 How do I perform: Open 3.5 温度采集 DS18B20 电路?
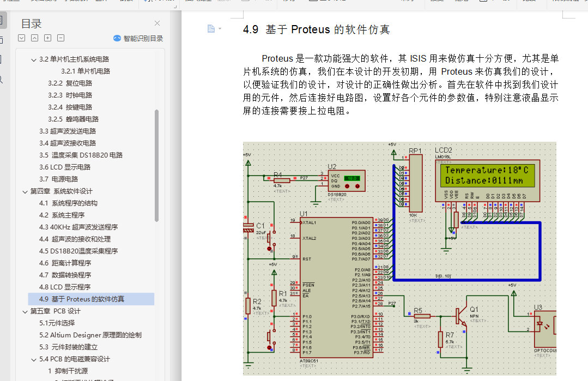(81, 155)
